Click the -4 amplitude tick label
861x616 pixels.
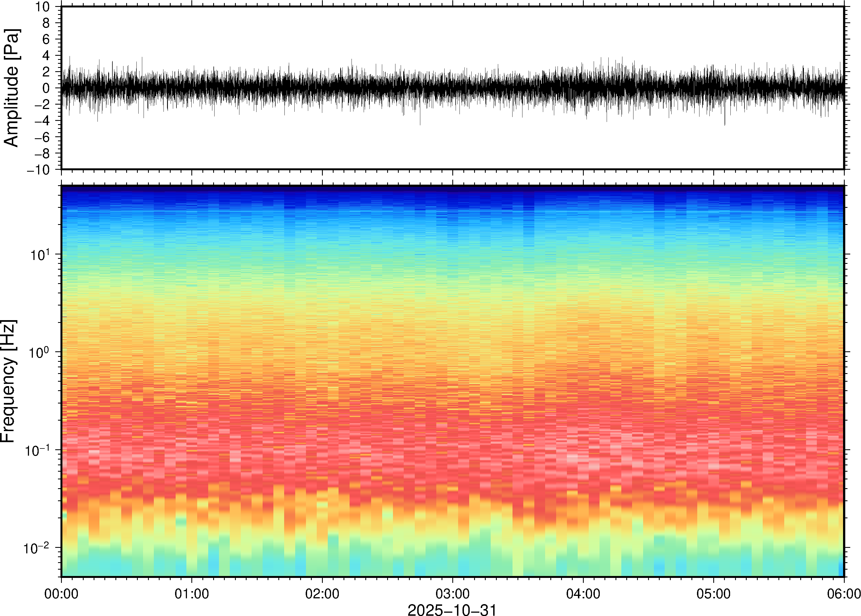coord(42,121)
